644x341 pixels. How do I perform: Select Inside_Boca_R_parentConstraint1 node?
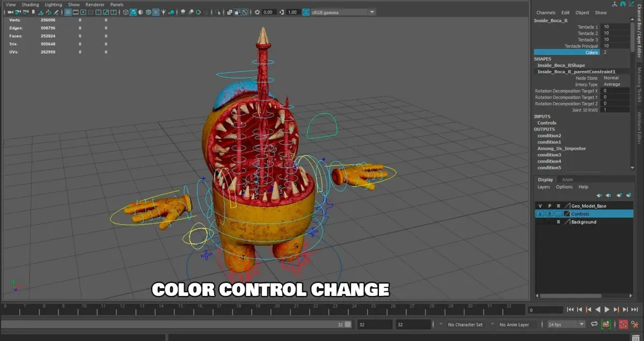[x=576, y=71]
